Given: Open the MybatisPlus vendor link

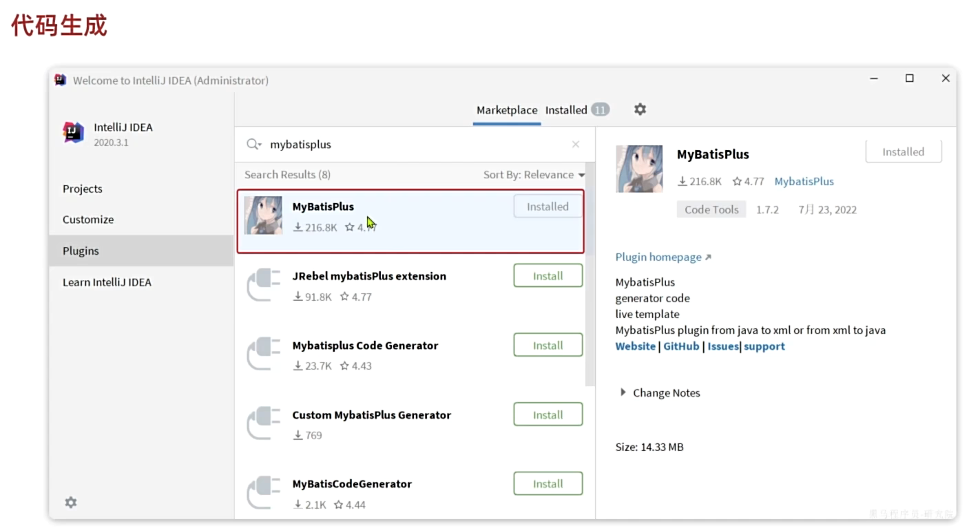Looking at the screenshot, I should tap(804, 182).
